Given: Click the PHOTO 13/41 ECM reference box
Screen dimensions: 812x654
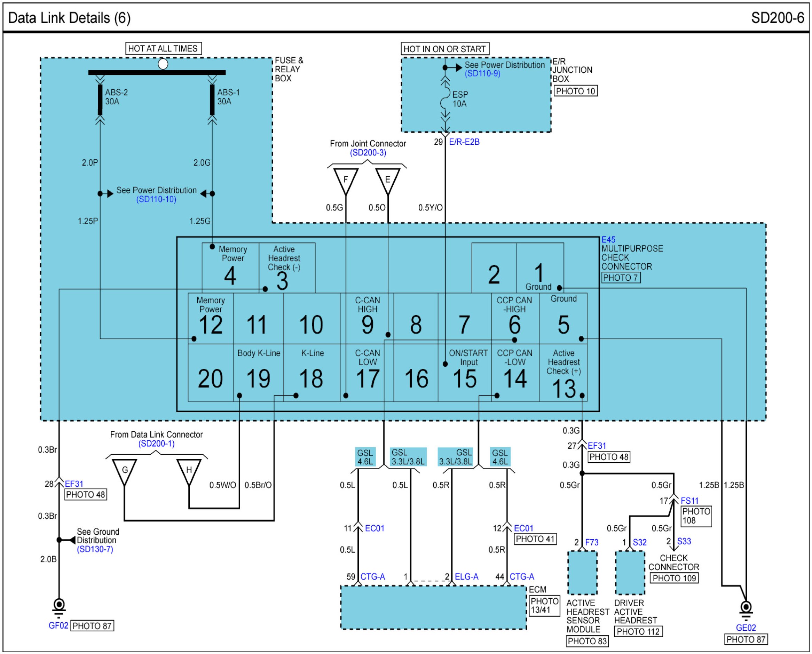Looking at the screenshot, I should click(x=544, y=605).
